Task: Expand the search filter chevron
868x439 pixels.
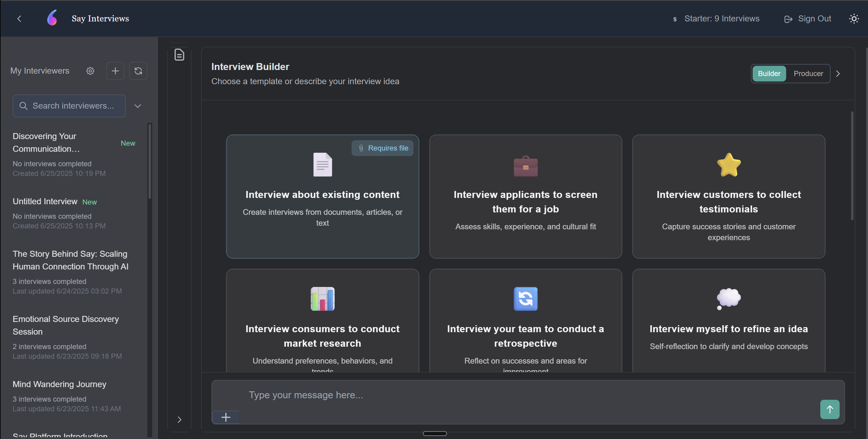Action: pos(137,106)
